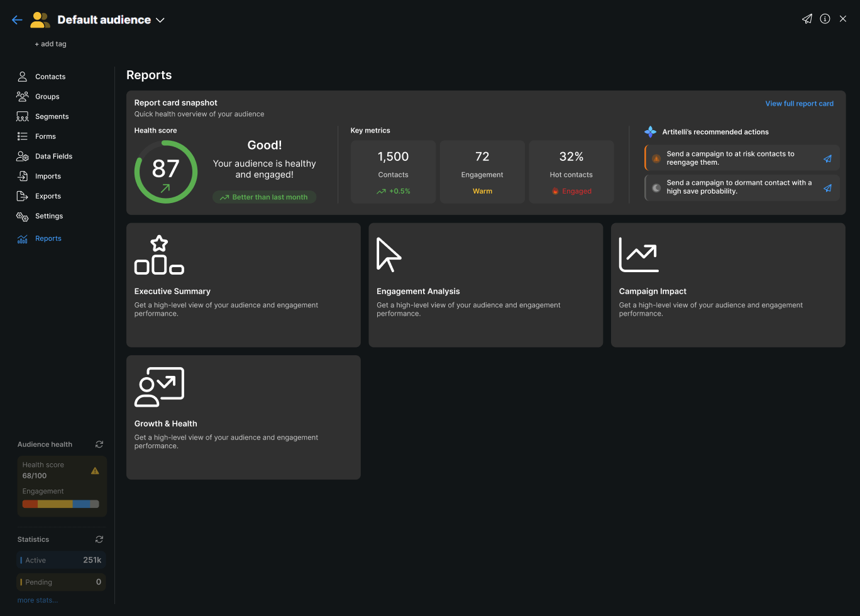Click the add tag link
Image resolution: width=860 pixels, height=616 pixels.
(50, 44)
